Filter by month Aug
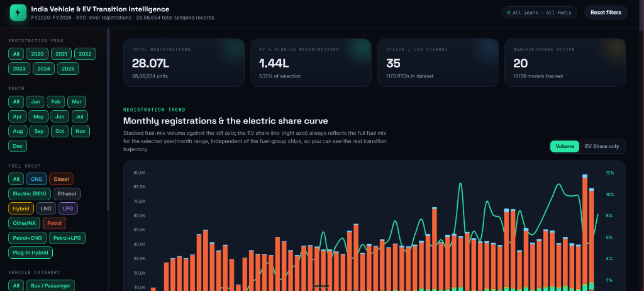The width and height of the screenshot is (644, 291). pos(18,131)
